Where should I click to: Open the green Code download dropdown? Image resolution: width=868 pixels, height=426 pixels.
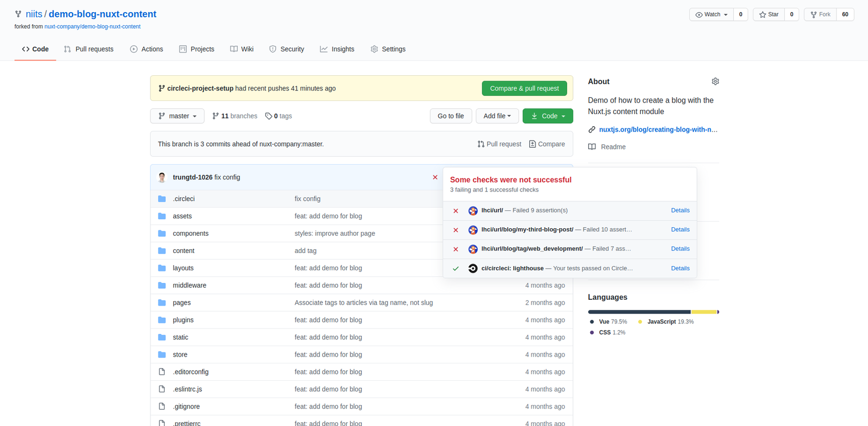pyautogui.click(x=548, y=116)
